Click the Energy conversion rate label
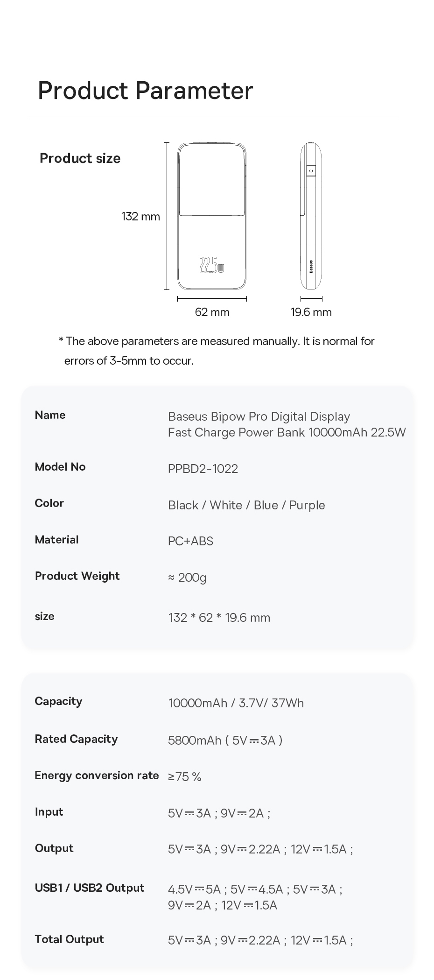 (97, 776)
